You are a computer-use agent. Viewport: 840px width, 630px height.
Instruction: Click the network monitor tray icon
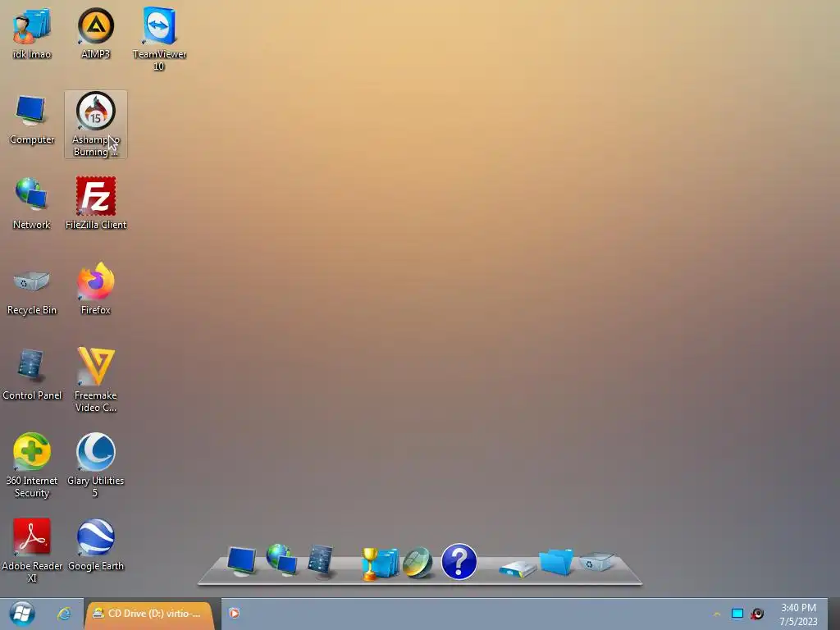(x=737, y=614)
